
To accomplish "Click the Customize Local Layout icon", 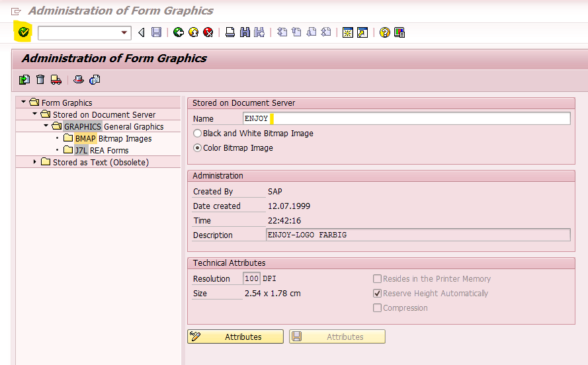I will click(399, 32).
